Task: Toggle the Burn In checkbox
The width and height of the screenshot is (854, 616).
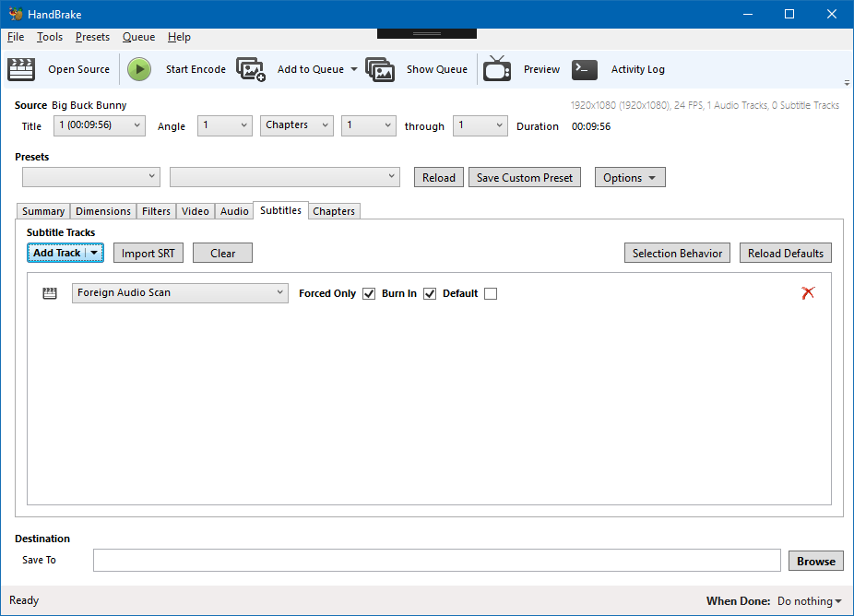Action: pyautogui.click(x=430, y=293)
